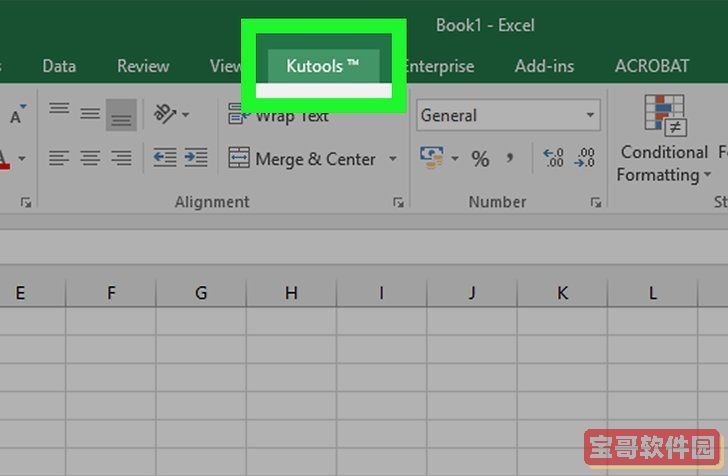728x476 pixels.
Task: Click the Orientation text rotation icon
Action: point(165,114)
